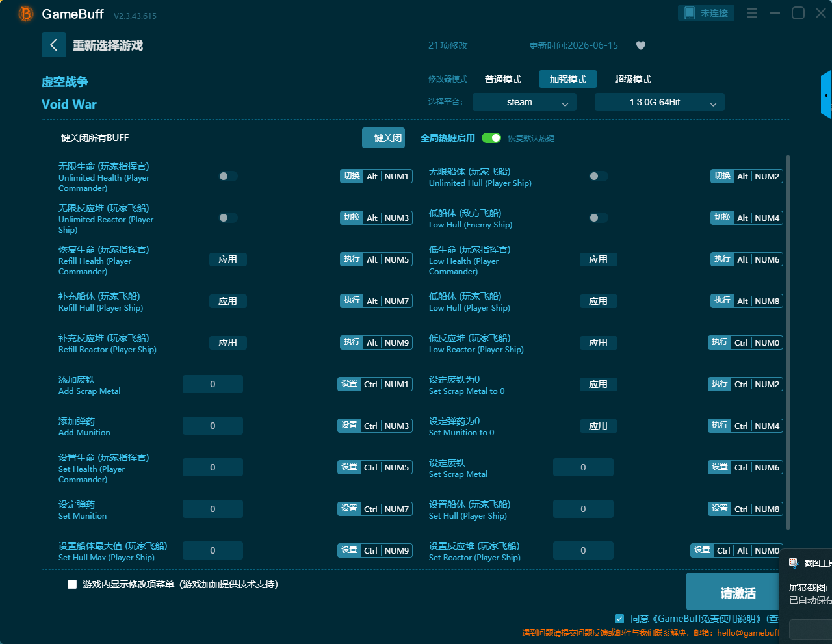
Task: Click the Alt NUM2 toggle hotkey
Action: point(747,176)
